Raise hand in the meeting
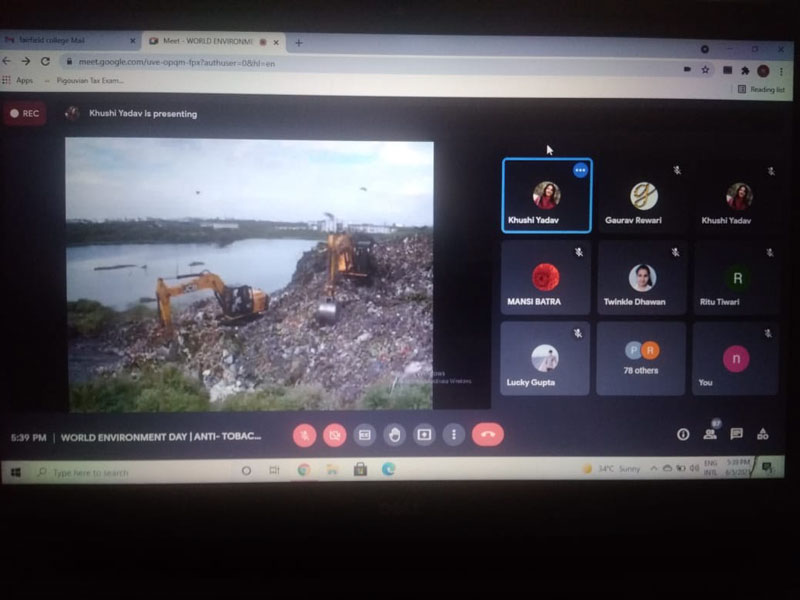 395,435
